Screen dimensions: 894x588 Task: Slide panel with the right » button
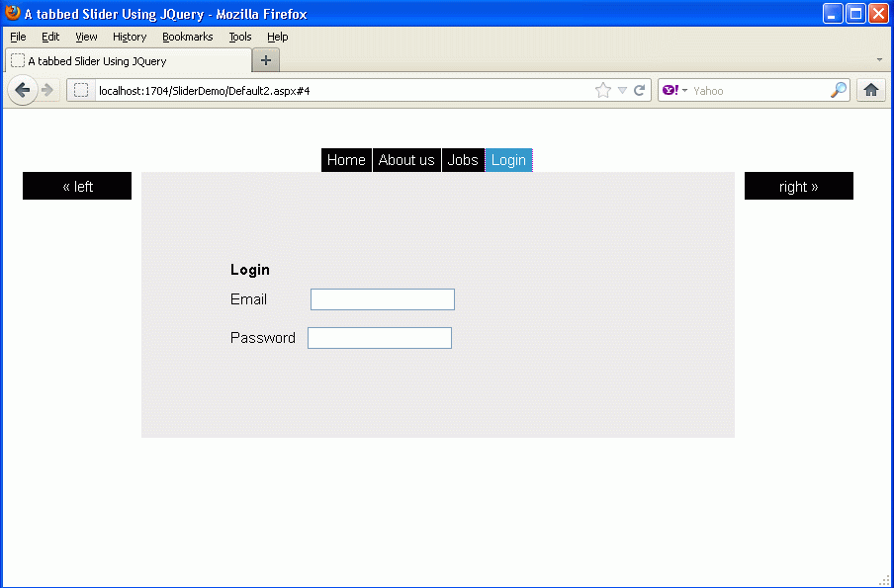coord(799,186)
